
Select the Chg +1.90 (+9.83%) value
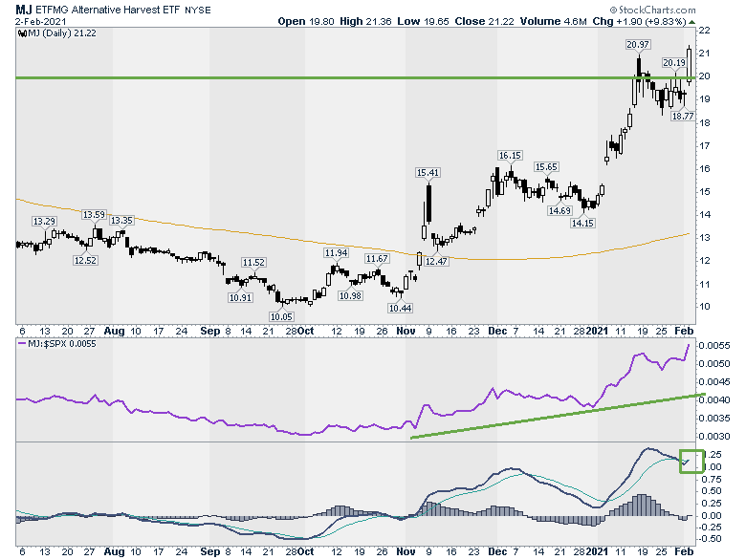tap(640, 21)
